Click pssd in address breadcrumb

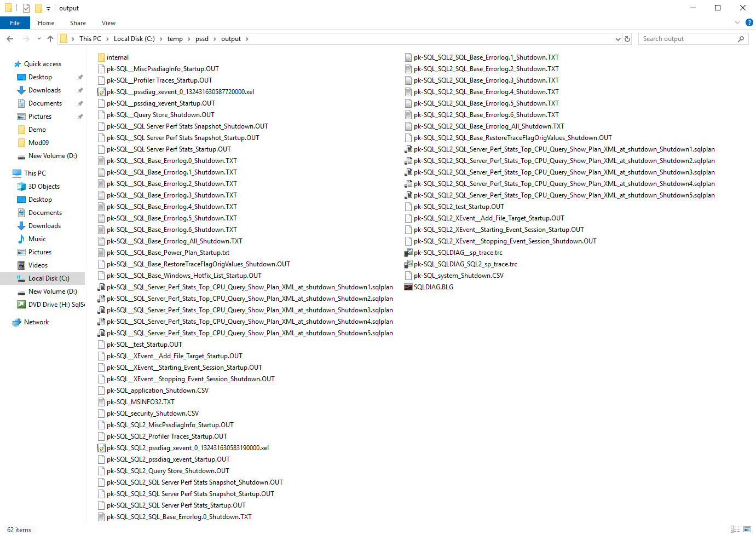point(202,39)
